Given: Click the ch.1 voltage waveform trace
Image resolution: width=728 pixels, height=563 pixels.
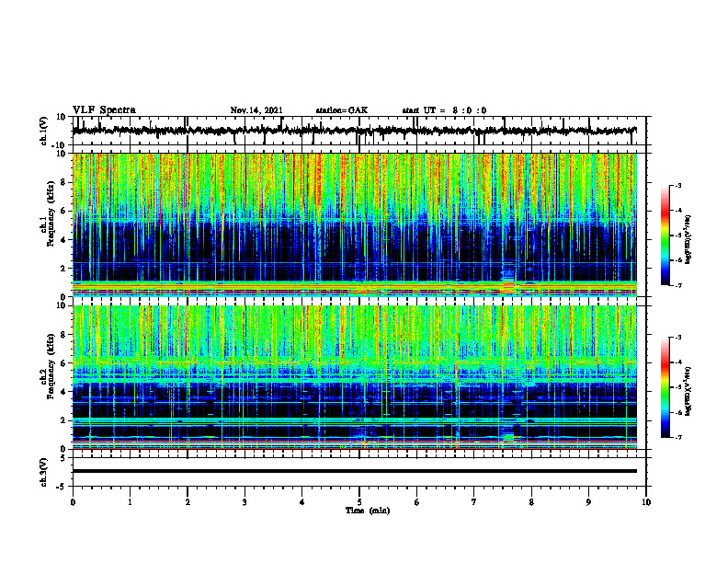Looking at the screenshot, I should point(354,131).
